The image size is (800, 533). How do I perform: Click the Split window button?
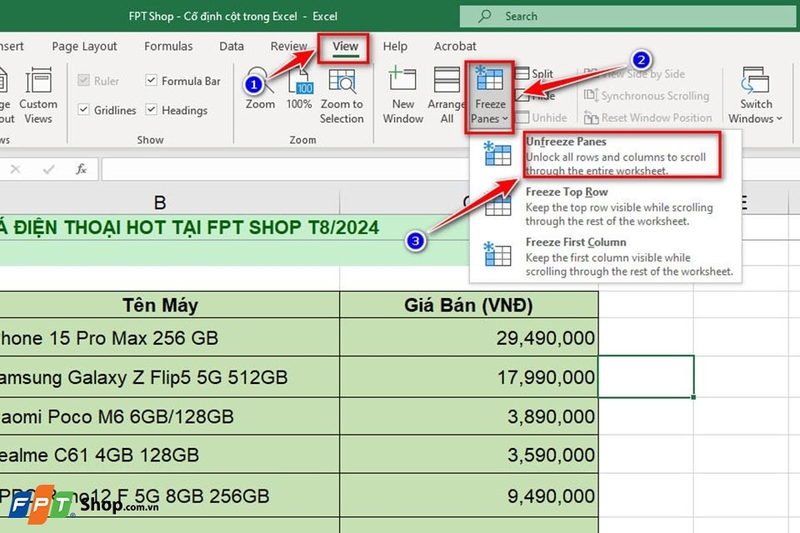[535, 73]
